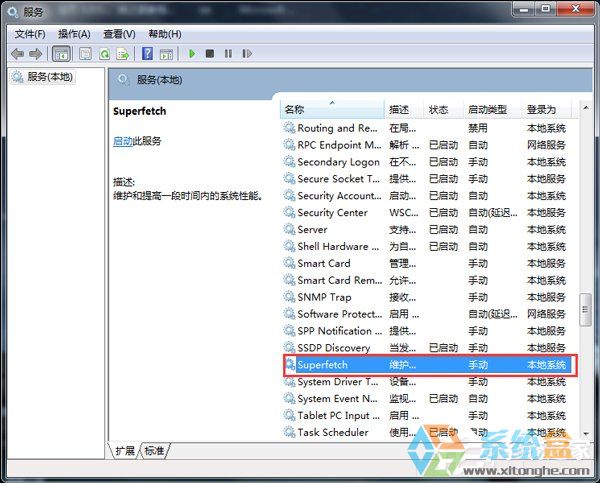Open the 查看(V) menu
Viewport: 600px width, 483px height.
click(x=119, y=34)
